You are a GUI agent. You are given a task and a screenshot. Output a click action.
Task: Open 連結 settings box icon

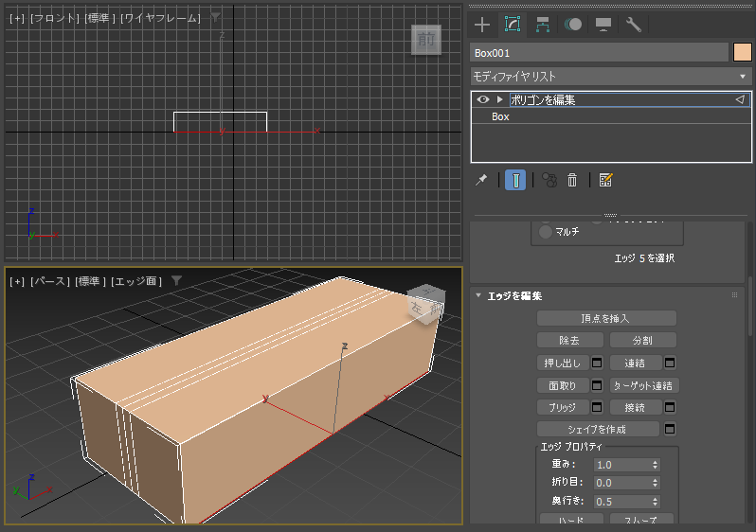[x=670, y=363]
